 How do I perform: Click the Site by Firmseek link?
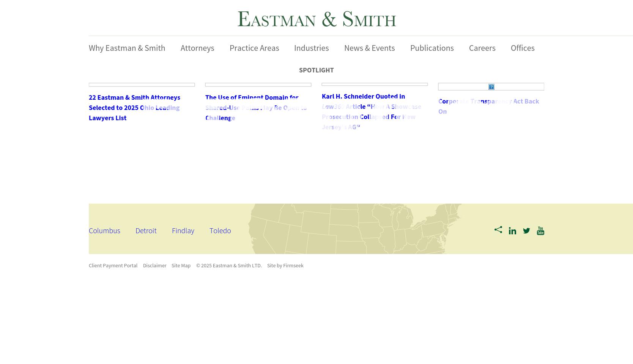click(285, 266)
